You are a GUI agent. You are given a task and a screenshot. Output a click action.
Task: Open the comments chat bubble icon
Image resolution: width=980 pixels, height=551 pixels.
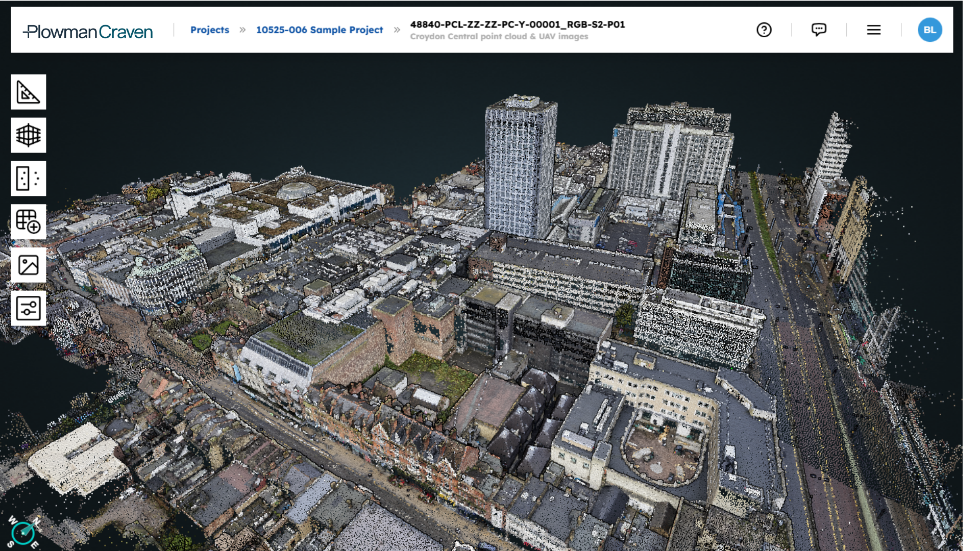pos(819,30)
